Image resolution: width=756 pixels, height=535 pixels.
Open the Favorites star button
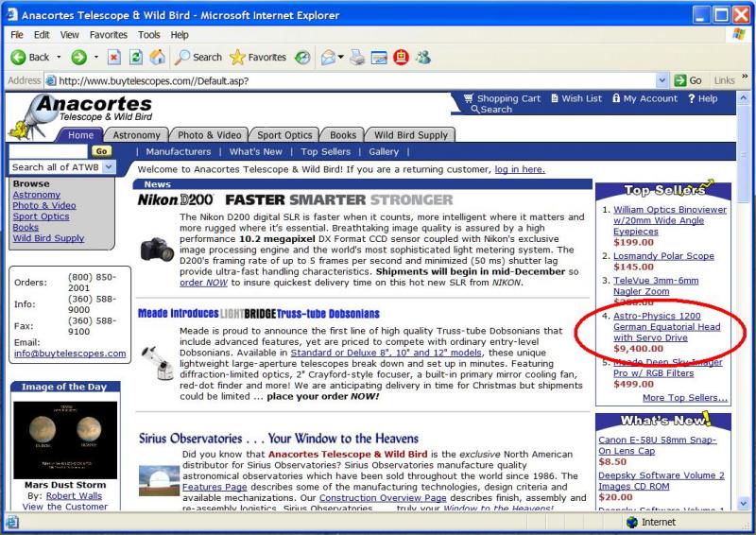[258, 58]
